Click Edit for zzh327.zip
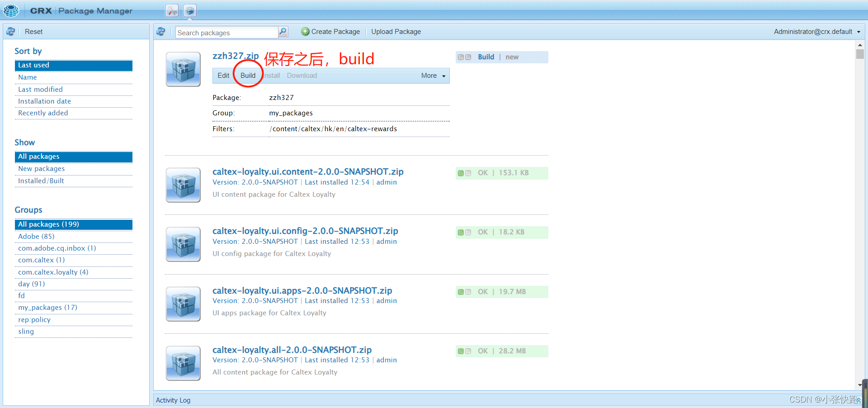The width and height of the screenshot is (868, 408). point(223,76)
